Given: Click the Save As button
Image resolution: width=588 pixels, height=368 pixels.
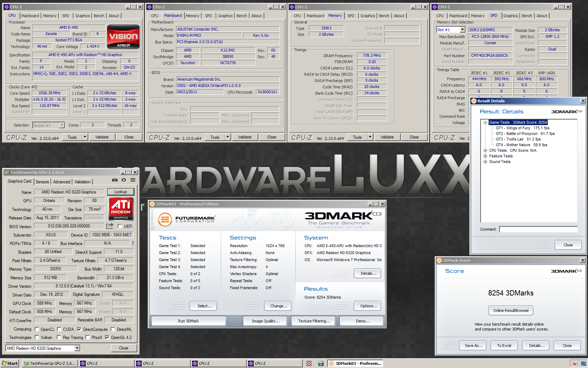Looking at the screenshot, I should [x=474, y=346].
